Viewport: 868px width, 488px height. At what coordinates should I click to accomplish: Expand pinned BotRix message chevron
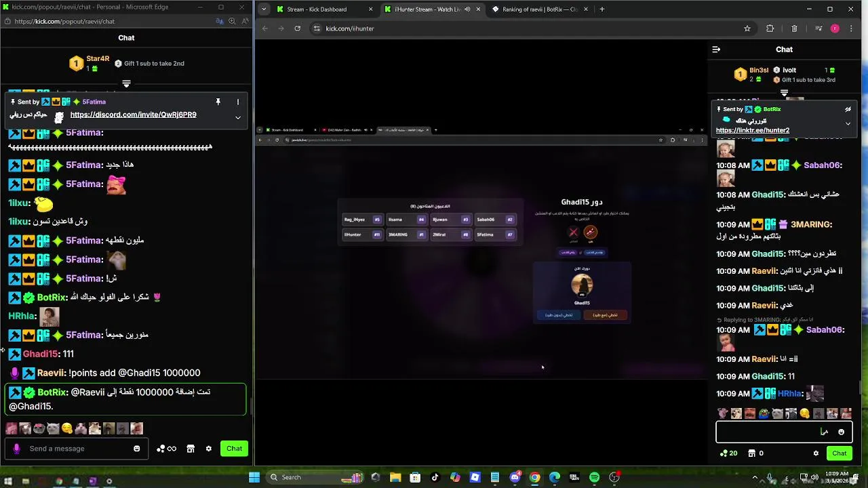point(848,123)
